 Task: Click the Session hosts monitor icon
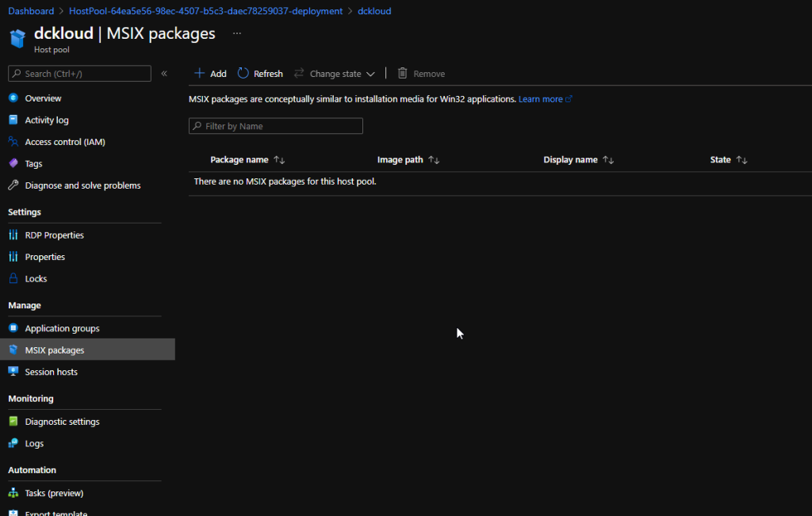point(13,371)
